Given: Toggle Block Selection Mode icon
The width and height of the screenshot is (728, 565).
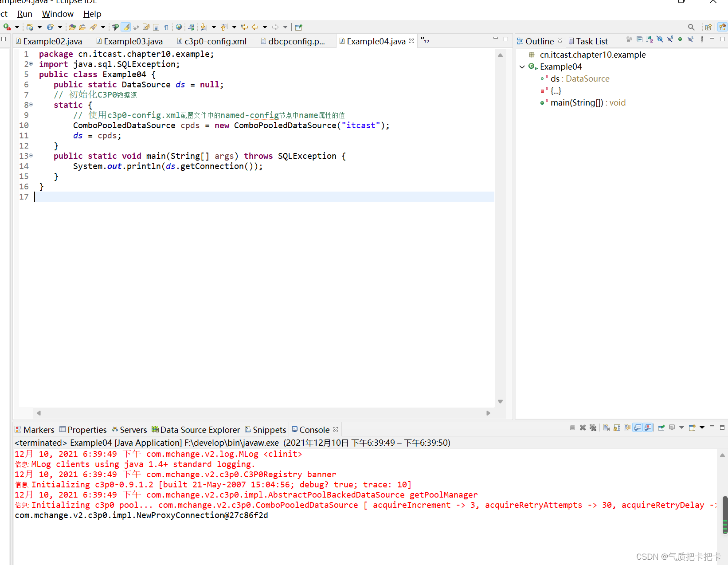Looking at the screenshot, I should click(156, 27).
